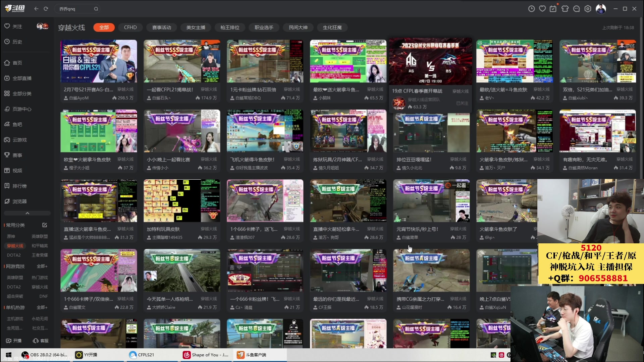Click the user avatar in title bar

click(601, 9)
